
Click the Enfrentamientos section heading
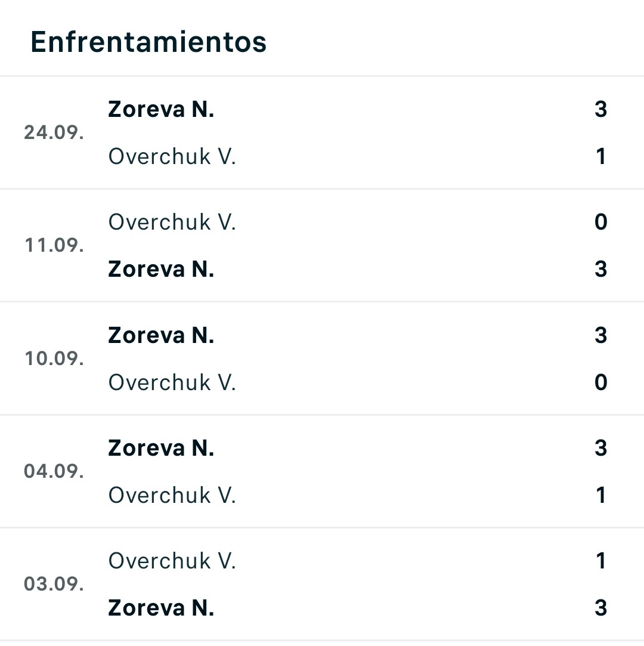148,42
